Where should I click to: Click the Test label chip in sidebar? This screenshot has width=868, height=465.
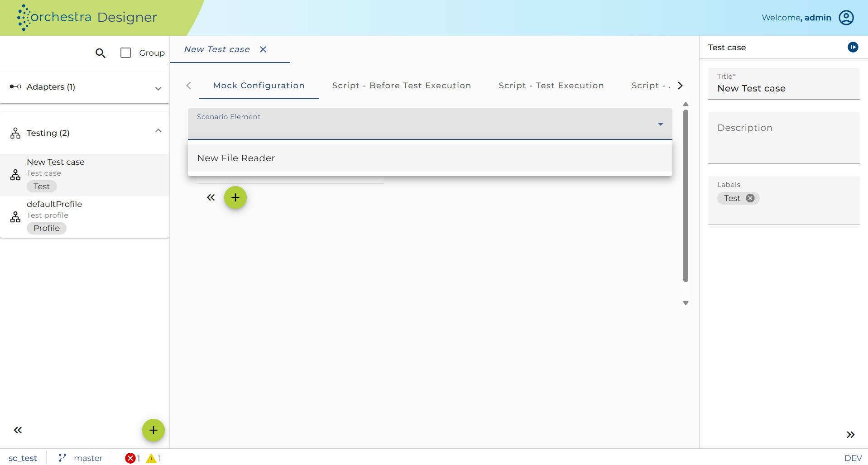(42, 187)
